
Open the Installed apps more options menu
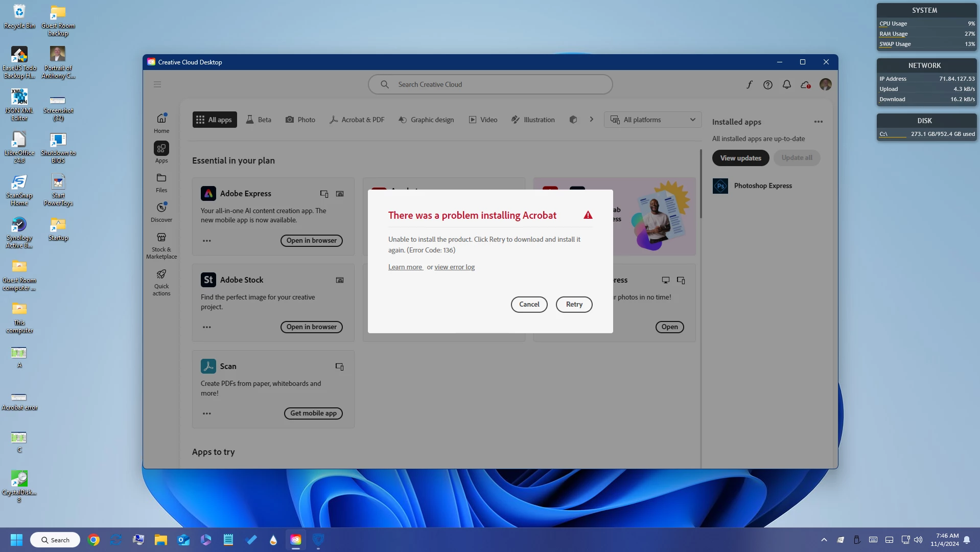point(818,122)
